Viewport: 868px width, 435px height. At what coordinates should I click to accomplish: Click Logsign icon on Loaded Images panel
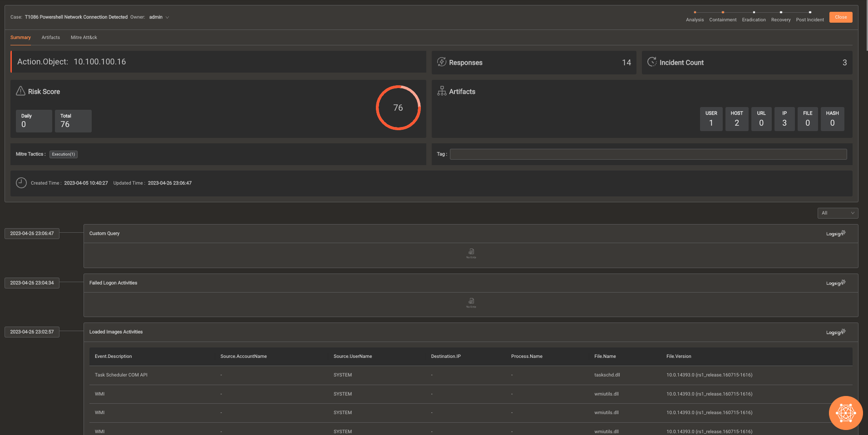(836, 332)
